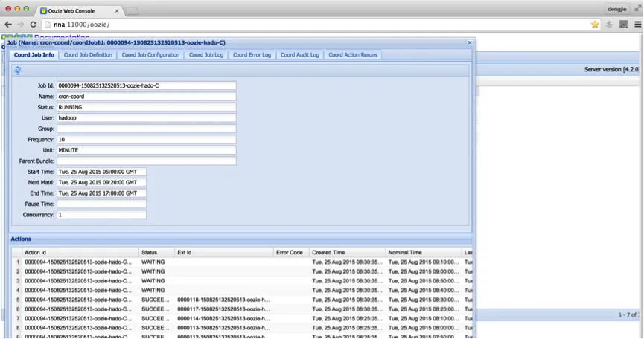Click the Name field containing cron-coord
Viewport: 644px width, 339px height.
pos(147,97)
